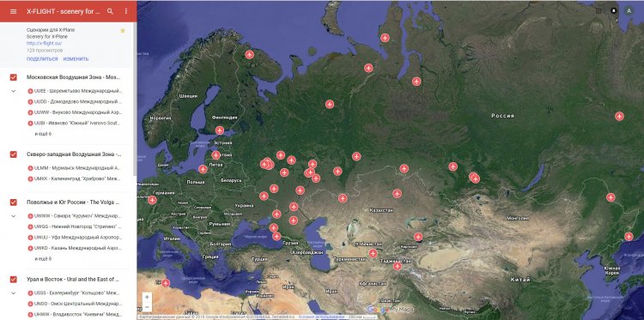Viewport: 644px width, 320px height.
Task: Open the x-flight.su website link
Action: pyautogui.click(x=44, y=43)
